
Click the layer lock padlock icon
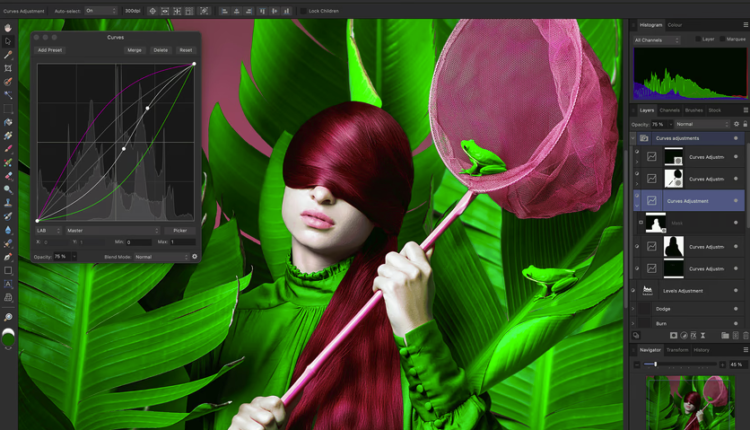click(x=745, y=123)
